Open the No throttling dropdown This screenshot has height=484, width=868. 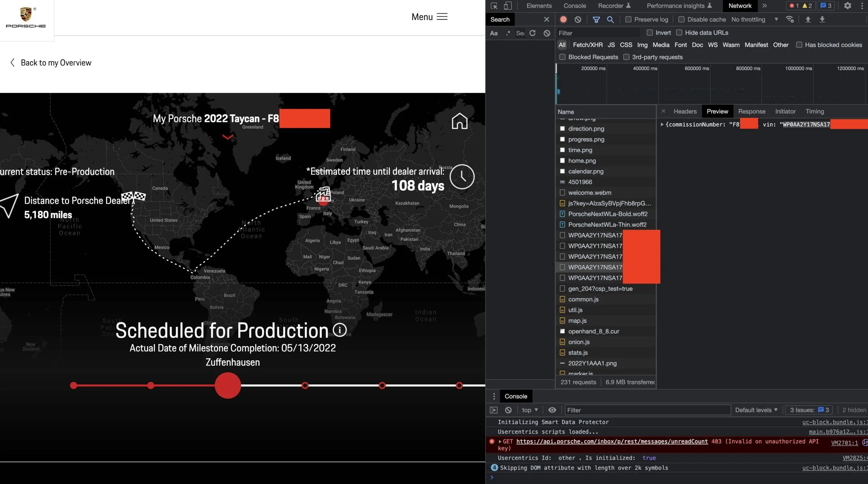coord(754,20)
